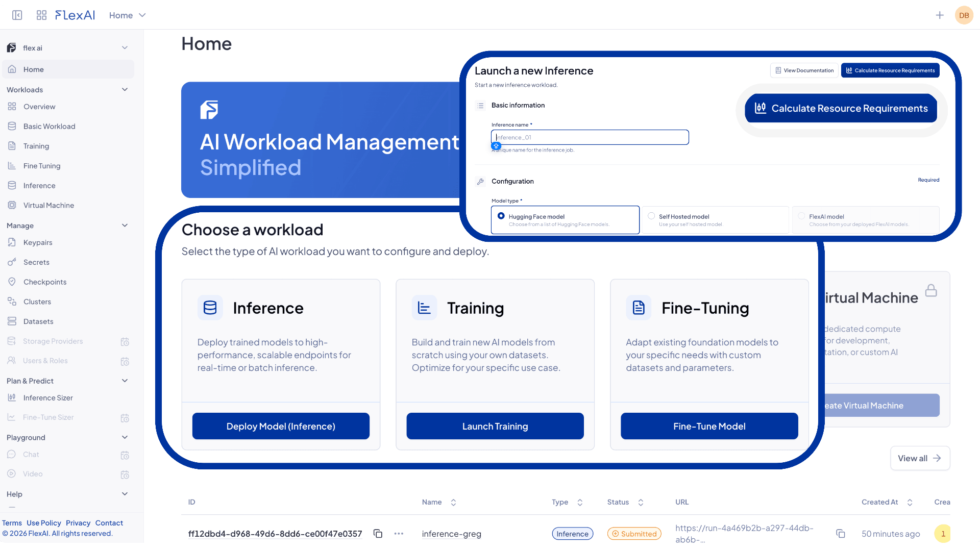Screen dimensions: 980x551
Task: Click the Home icon in sidebar
Action: tap(12, 69)
